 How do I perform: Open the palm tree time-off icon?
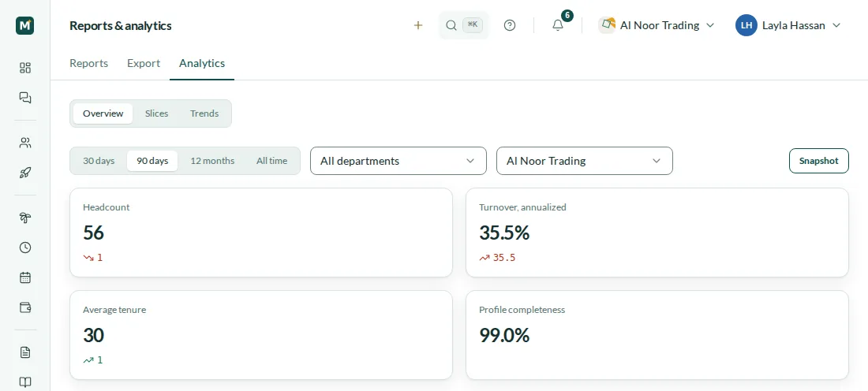pyautogui.click(x=25, y=218)
